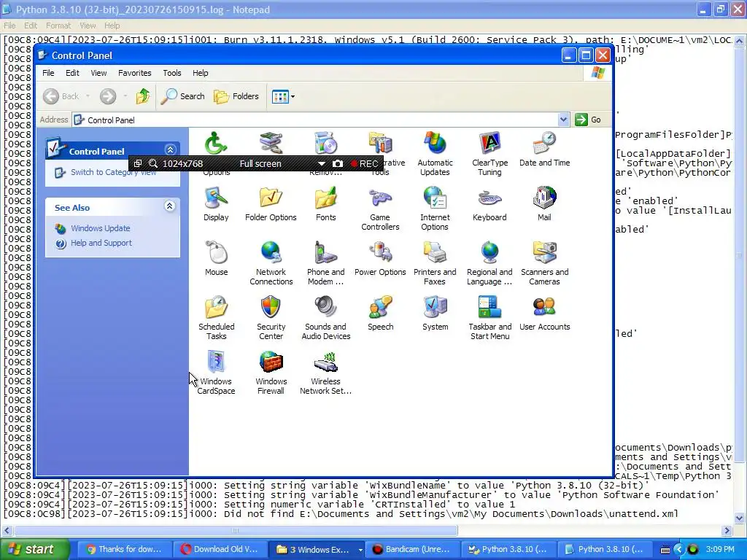Screen dimensions: 747x560
Task: Click the Go button beside address bar
Action: [589, 120]
